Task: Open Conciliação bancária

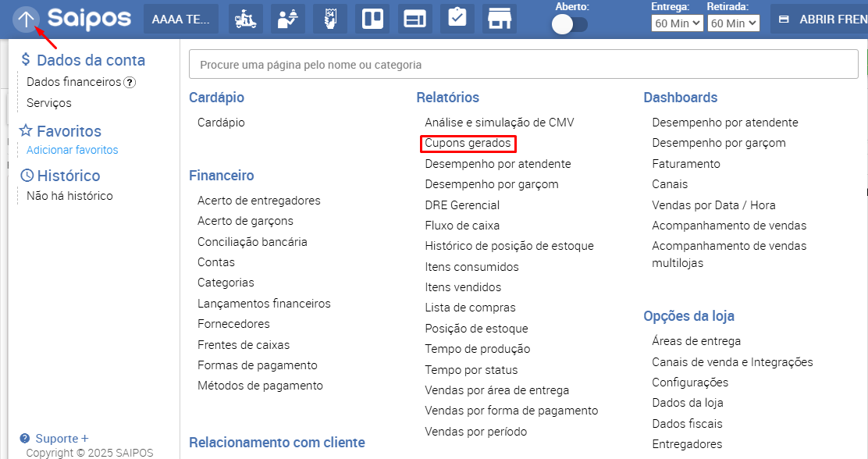Action: pos(252,242)
